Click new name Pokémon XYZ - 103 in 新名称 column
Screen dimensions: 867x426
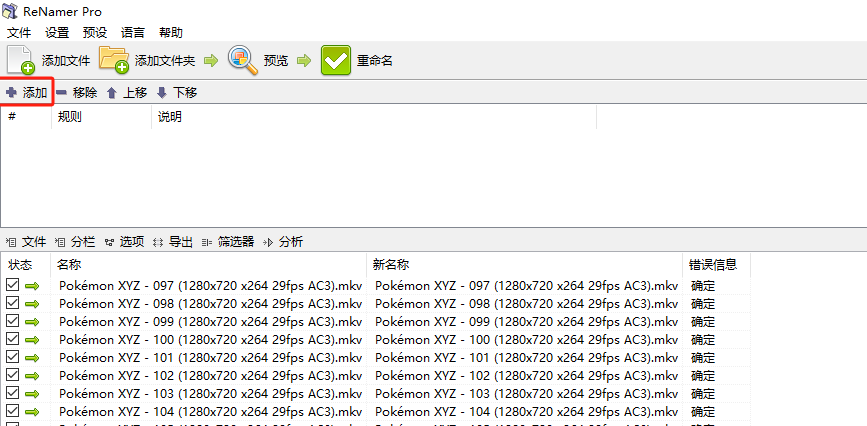[x=526, y=393]
